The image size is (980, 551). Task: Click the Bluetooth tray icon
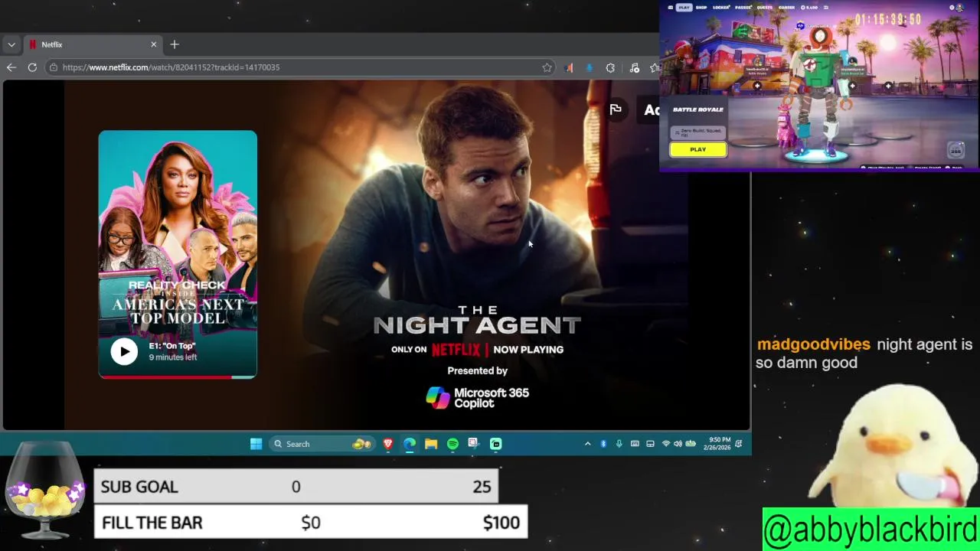point(603,444)
